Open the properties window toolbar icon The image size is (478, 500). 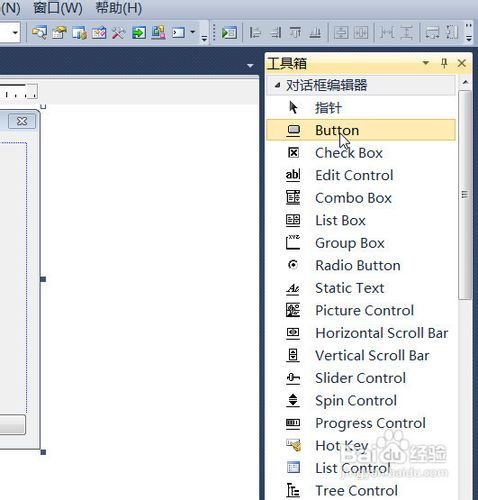tap(59, 32)
